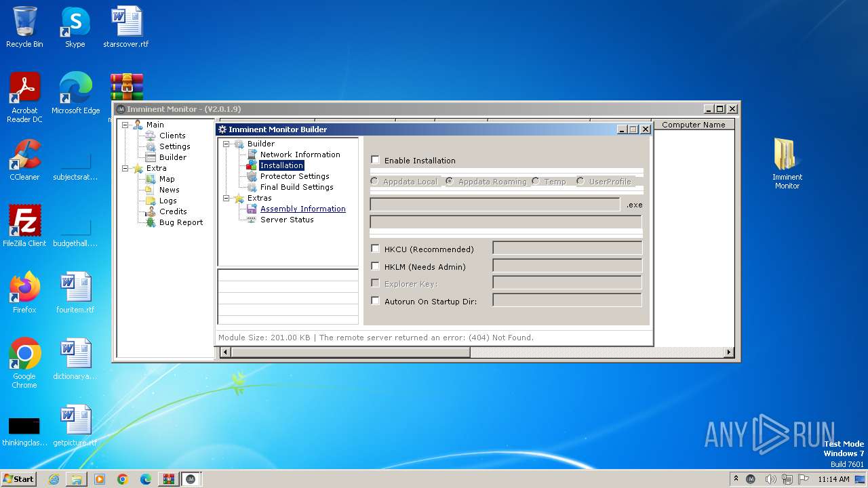The image size is (868, 488).
Task: Open the getpicture.rtf desktop file
Action: coord(75,426)
